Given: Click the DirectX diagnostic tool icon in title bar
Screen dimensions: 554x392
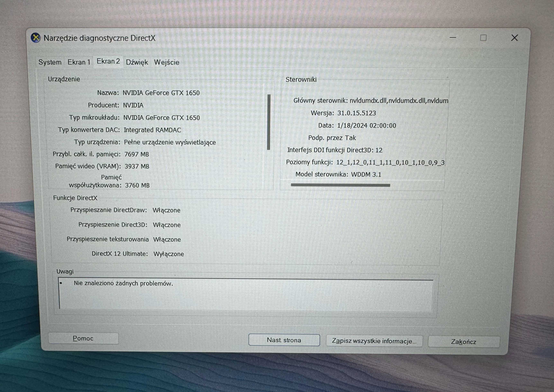Looking at the screenshot, I should [x=36, y=38].
